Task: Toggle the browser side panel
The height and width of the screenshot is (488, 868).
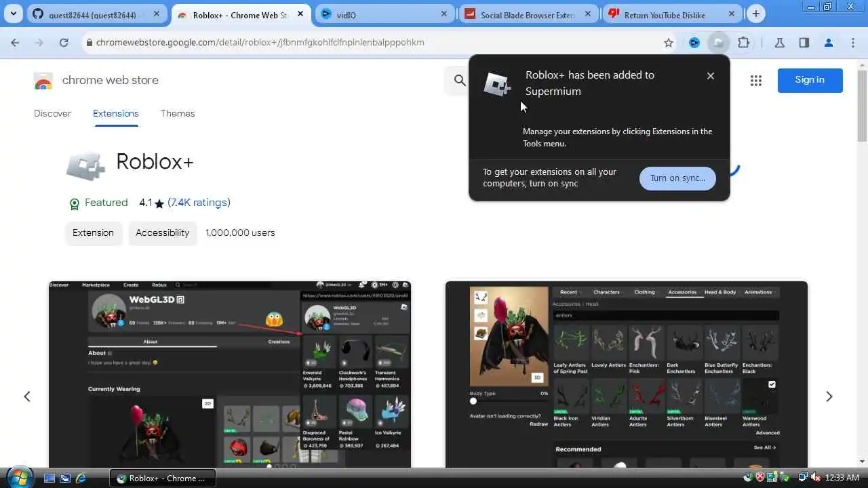Action: 804,42
